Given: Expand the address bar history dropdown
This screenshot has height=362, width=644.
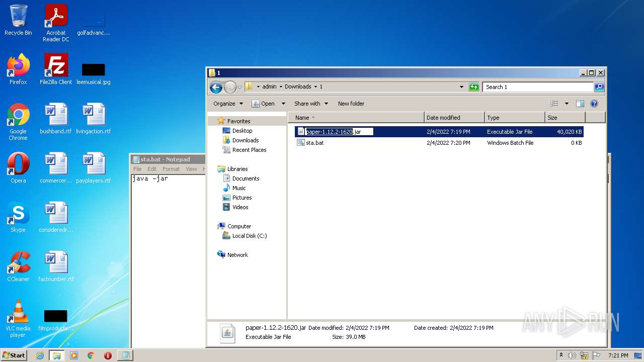Looking at the screenshot, I should coord(461,87).
